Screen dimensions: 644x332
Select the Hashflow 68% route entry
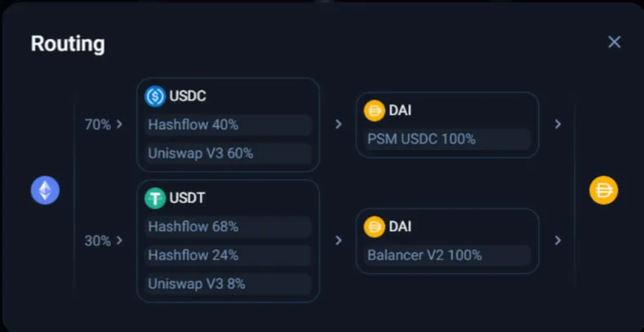coord(229,227)
